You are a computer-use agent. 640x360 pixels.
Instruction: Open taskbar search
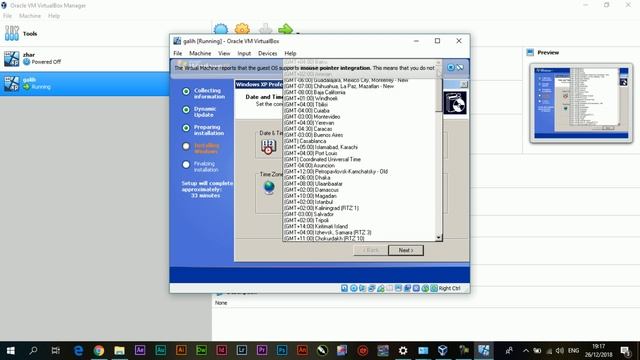click(x=33, y=351)
